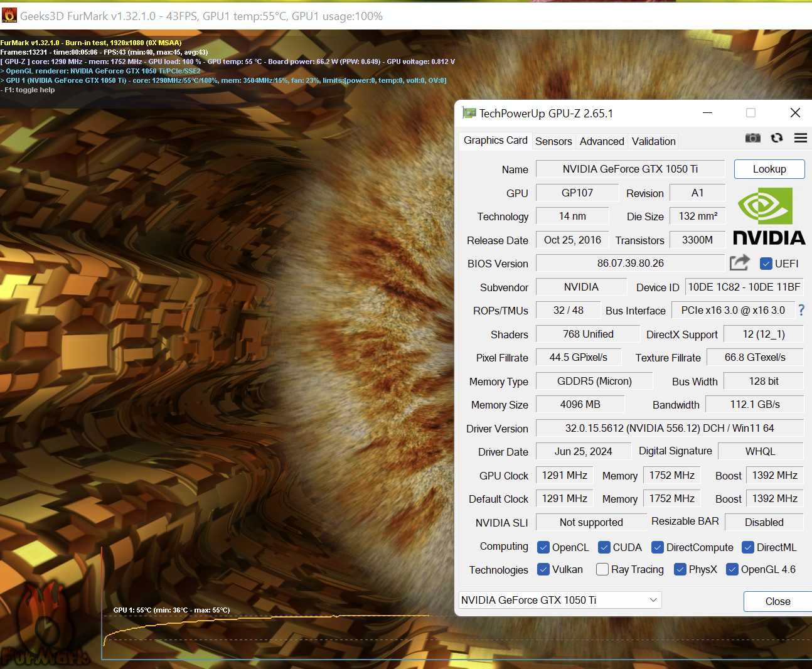This screenshot has width=812, height=669.
Task: Click the GPU Clock value 1291 MHz
Action: point(564,475)
